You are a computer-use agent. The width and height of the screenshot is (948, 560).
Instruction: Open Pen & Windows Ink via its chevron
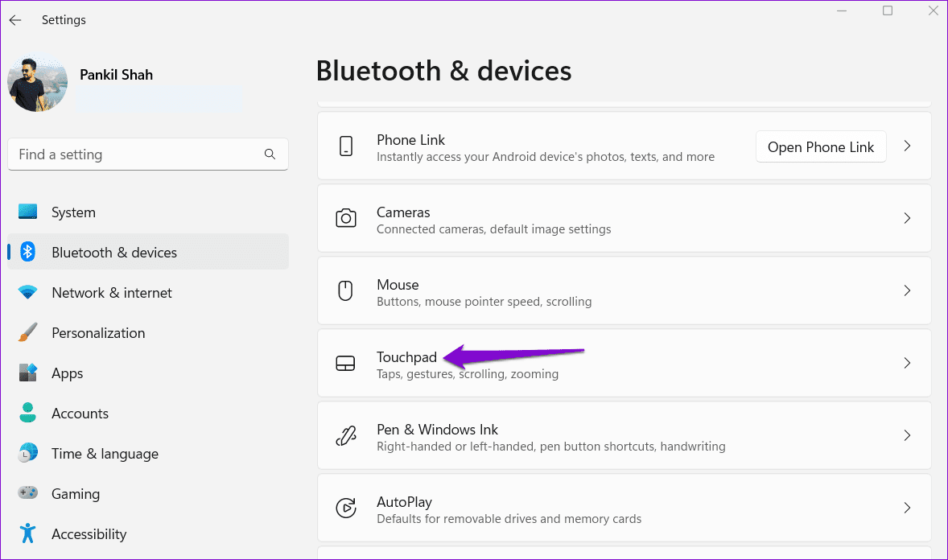[x=907, y=435]
